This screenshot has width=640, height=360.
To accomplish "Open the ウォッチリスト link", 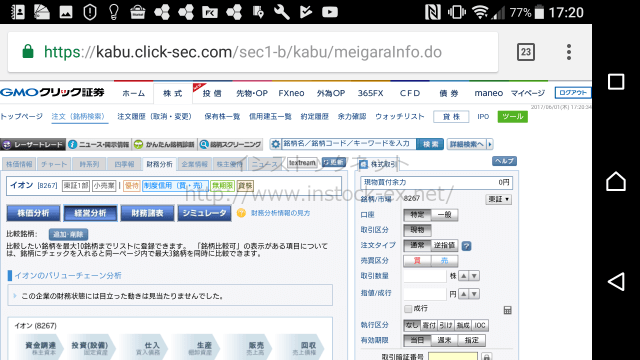I will tap(400, 117).
